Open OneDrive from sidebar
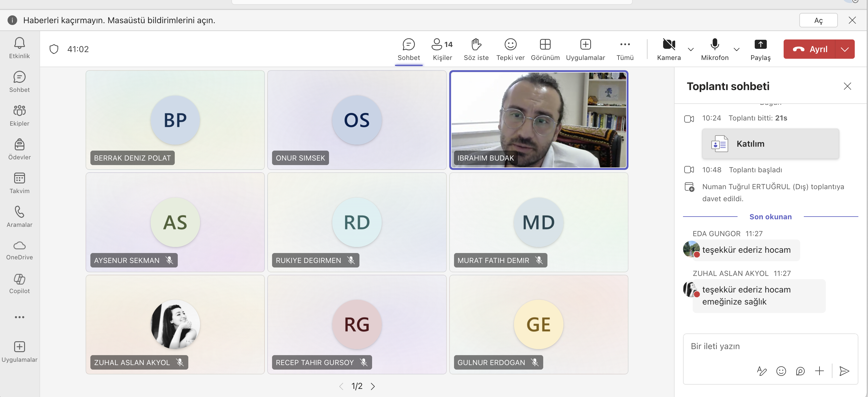This screenshot has width=868, height=397. [x=19, y=250]
